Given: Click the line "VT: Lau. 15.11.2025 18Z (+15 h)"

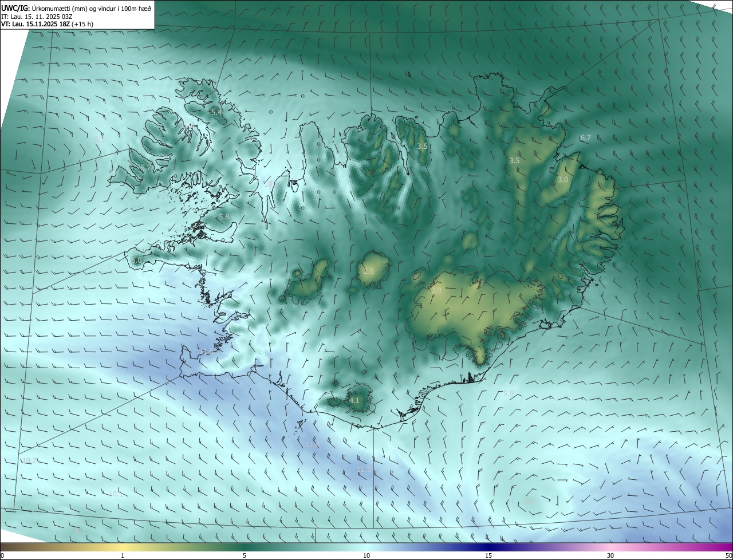Looking at the screenshot, I should (47, 24).
